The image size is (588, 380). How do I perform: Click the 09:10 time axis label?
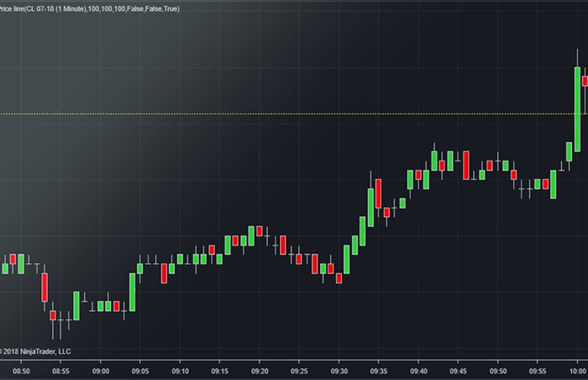(x=180, y=371)
